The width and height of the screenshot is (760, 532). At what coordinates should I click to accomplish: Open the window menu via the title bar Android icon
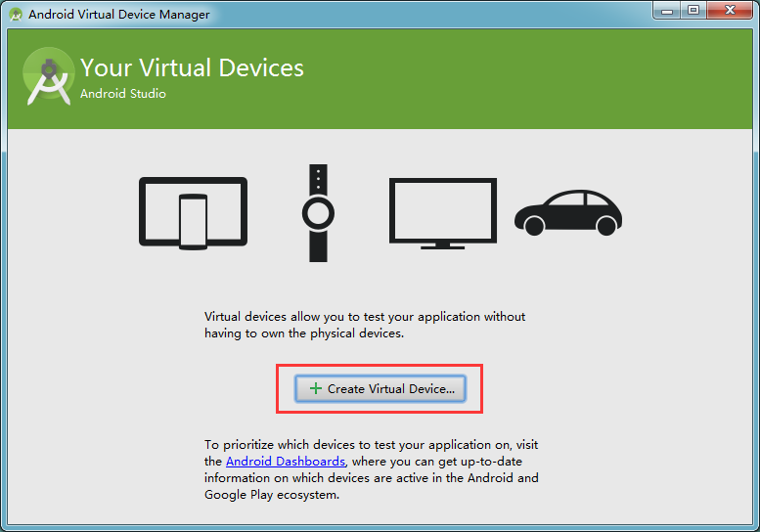15,15
